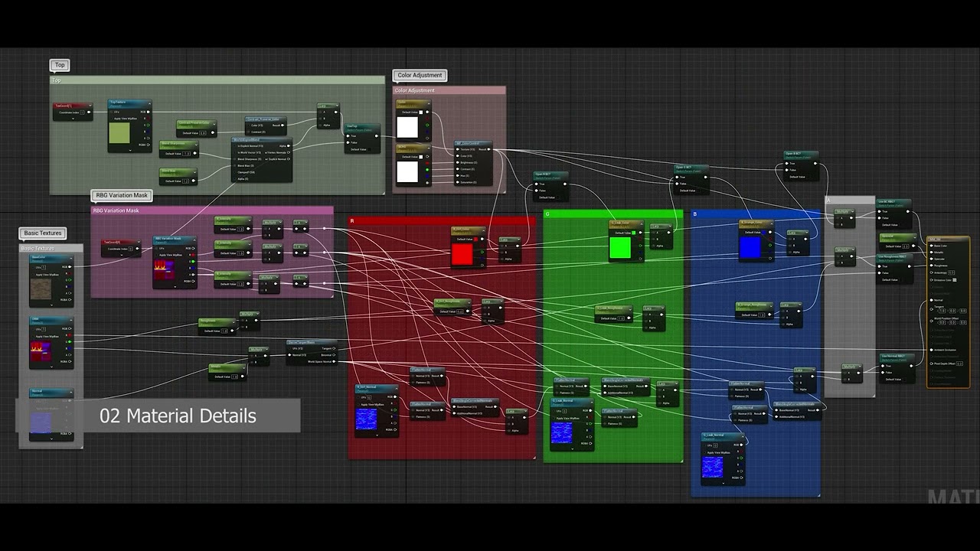Select the Open R BC? switch node

click(x=551, y=186)
